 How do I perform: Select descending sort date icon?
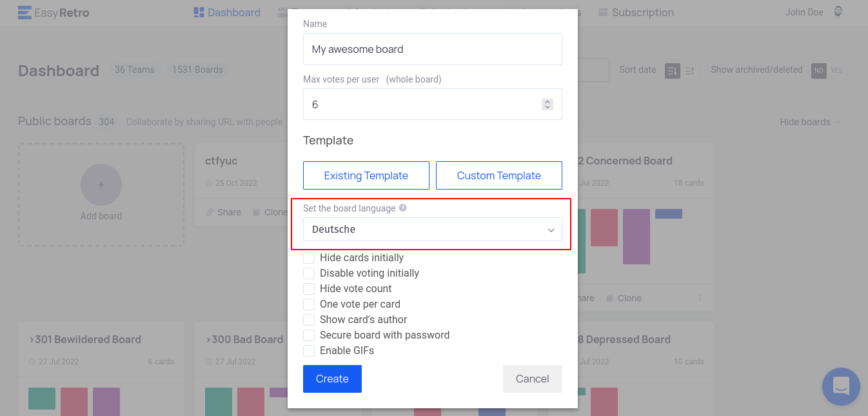(x=673, y=70)
